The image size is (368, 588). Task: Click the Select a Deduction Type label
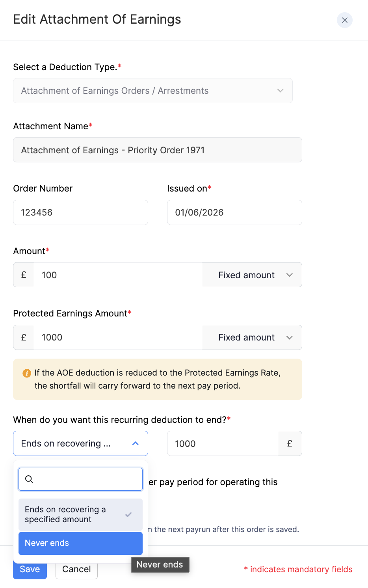pyautogui.click(x=67, y=67)
